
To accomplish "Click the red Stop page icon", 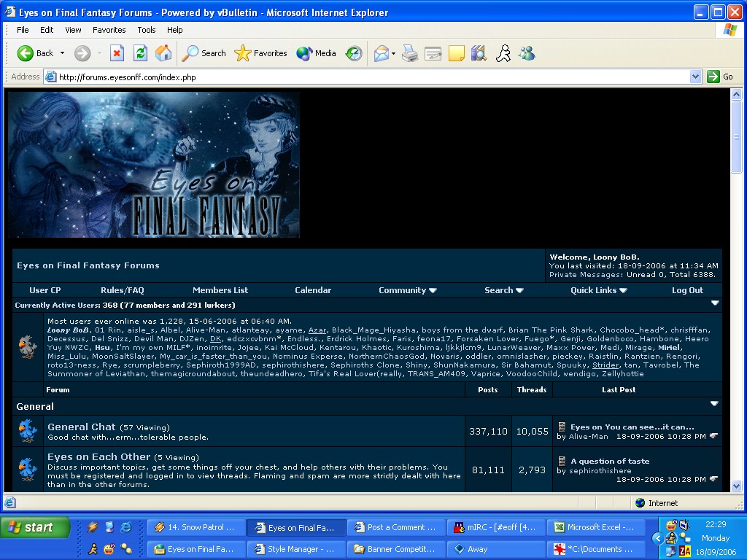I will [x=117, y=53].
